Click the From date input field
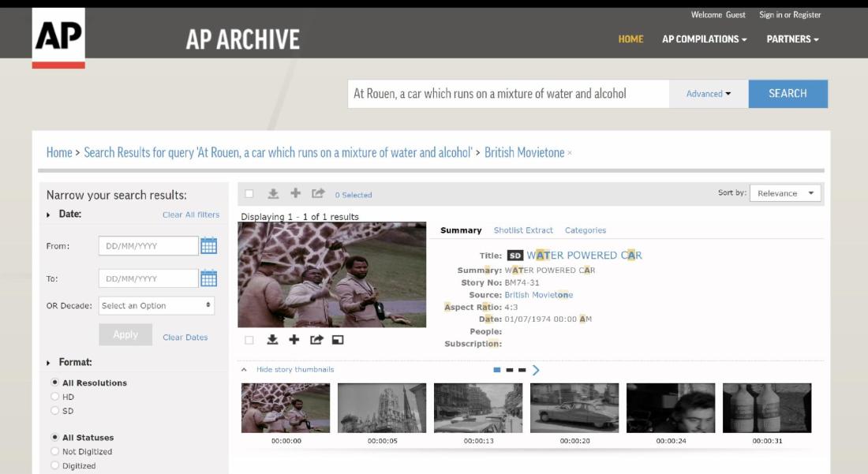 pyautogui.click(x=148, y=245)
